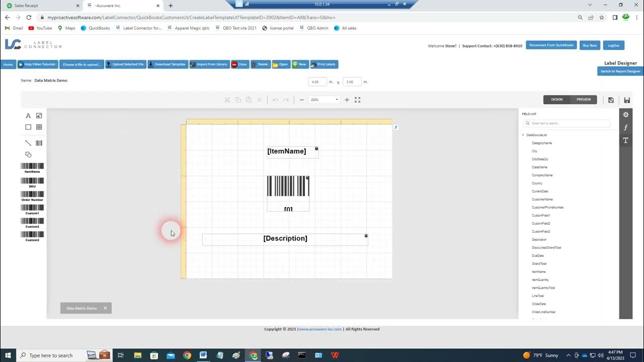The image size is (644, 362).
Task: Open the Properties gear panel
Action: click(x=626, y=115)
